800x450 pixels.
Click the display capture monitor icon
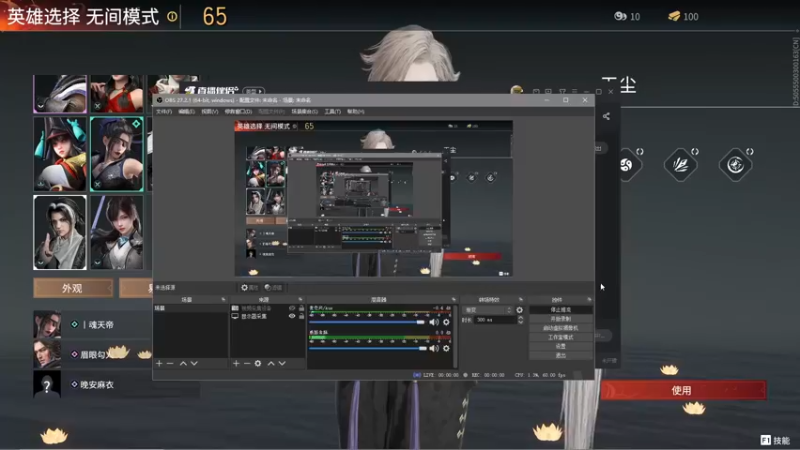tap(235, 316)
